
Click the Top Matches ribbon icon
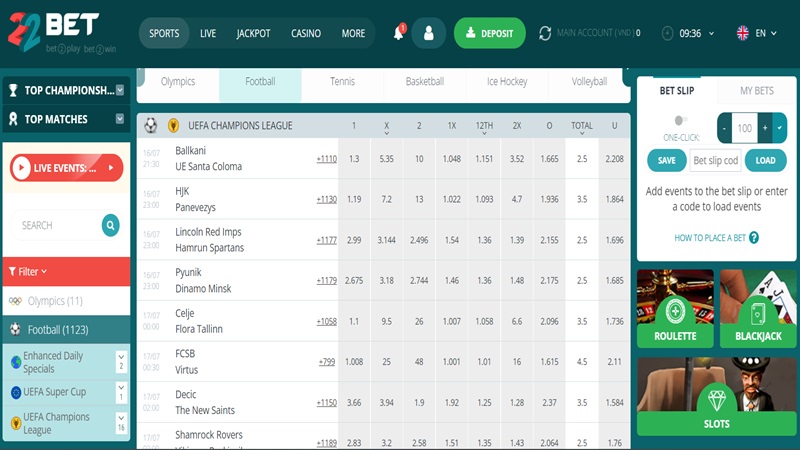[13, 119]
